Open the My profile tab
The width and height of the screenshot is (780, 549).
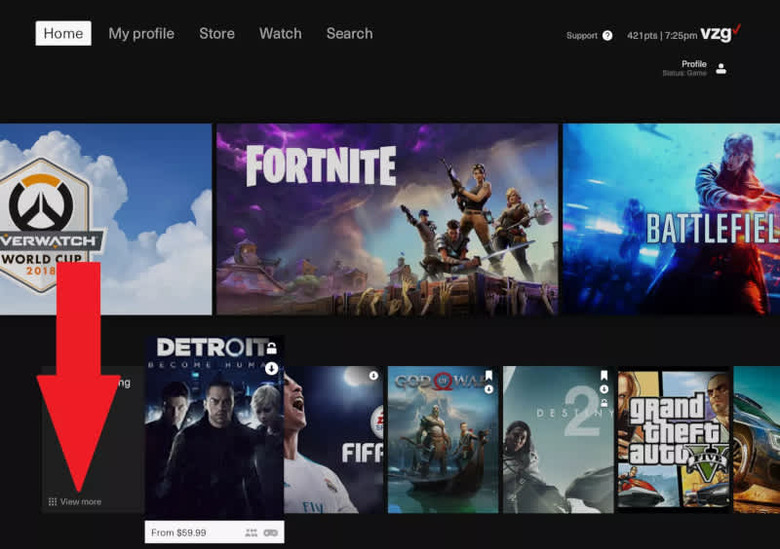[141, 33]
